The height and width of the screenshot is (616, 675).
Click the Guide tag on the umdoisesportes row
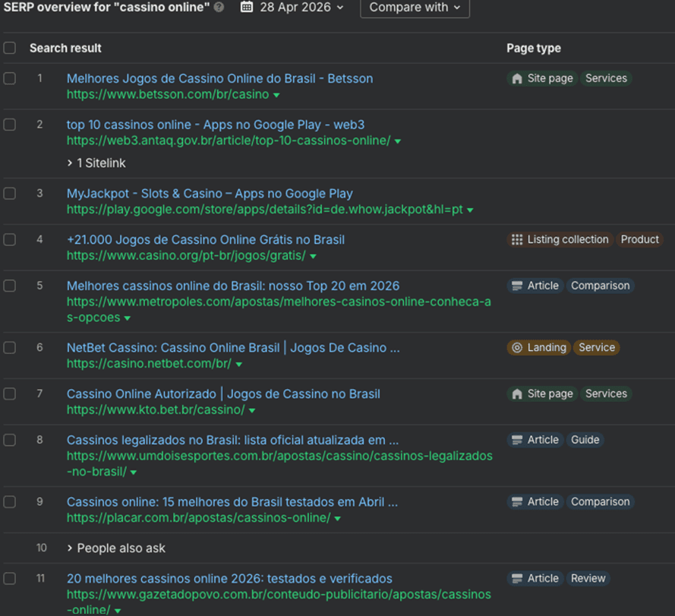[585, 440]
